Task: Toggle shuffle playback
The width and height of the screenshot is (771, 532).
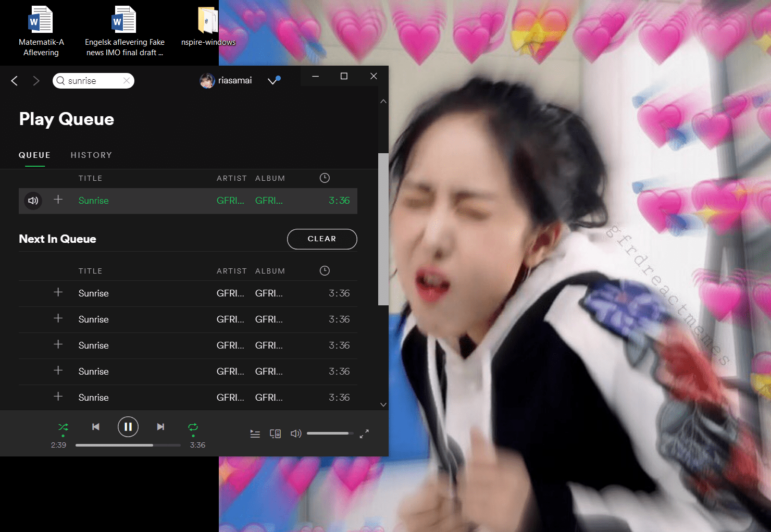Action: [63, 427]
